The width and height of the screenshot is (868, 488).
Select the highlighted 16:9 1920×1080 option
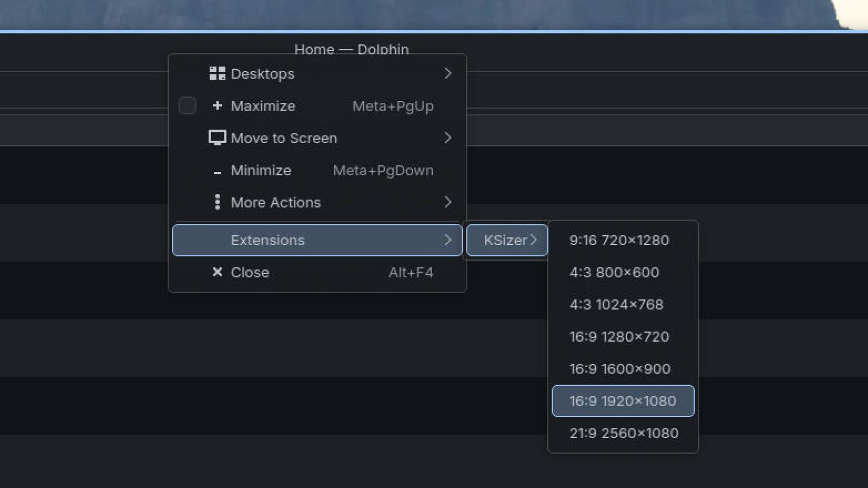622,401
